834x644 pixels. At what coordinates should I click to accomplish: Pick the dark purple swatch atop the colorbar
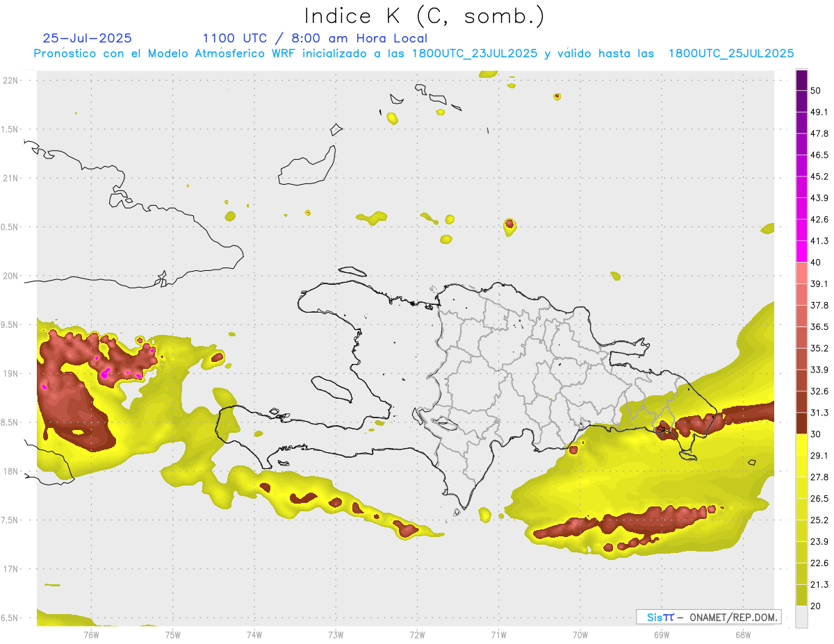(801, 81)
